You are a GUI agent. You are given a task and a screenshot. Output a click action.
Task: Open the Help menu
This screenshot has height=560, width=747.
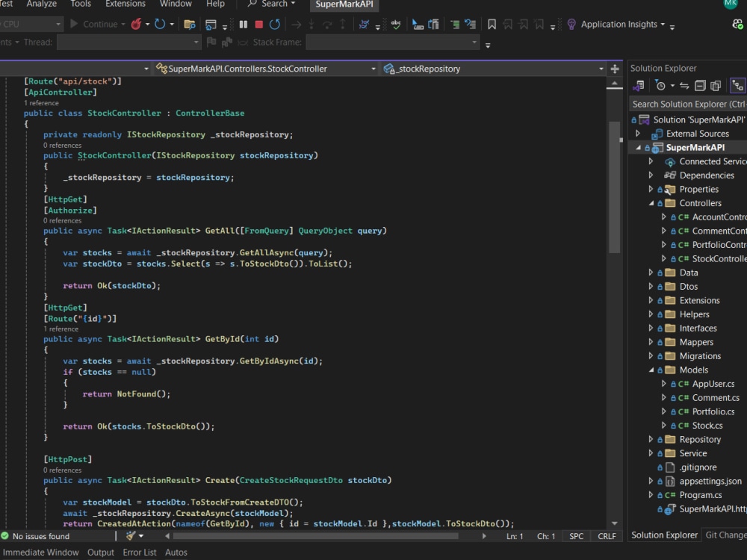[215, 4]
